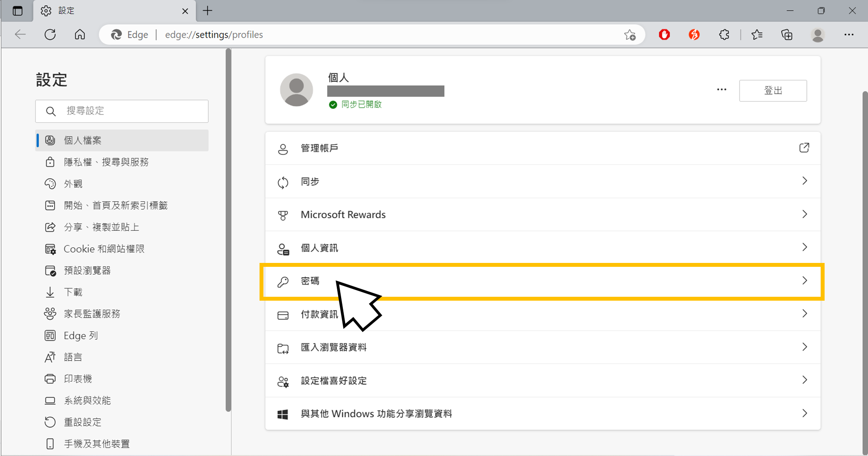Expand the Microsoft Rewards row chevron
Screen dimensions: 868x456
pyautogui.click(x=805, y=214)
